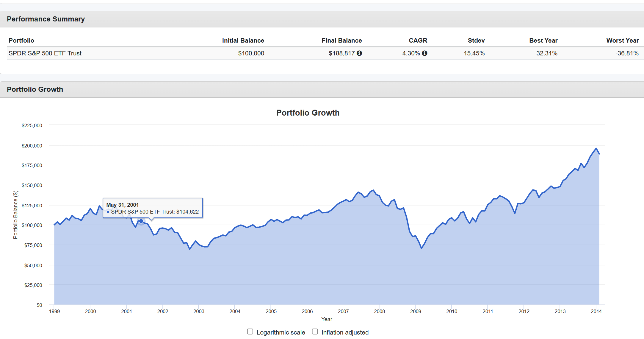
Task: Click the -36.81% worst year value
Action: tap(627, 53)
